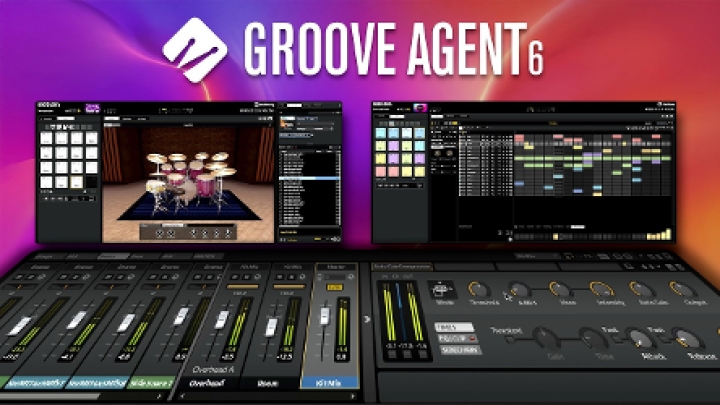This screenshot has height=405, width=720.
Task: Select bottom-left pink pad in right window
Action: [381, 172]
